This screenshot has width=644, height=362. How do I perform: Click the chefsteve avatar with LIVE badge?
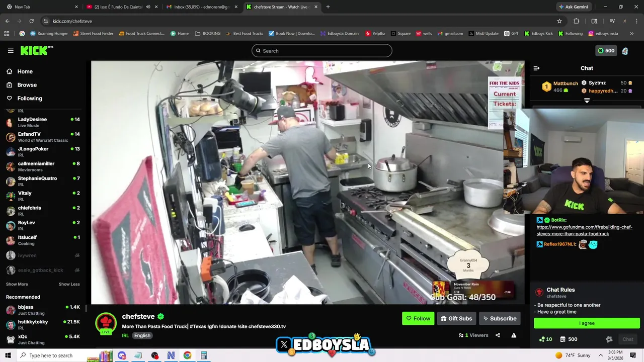coord(106,323)
